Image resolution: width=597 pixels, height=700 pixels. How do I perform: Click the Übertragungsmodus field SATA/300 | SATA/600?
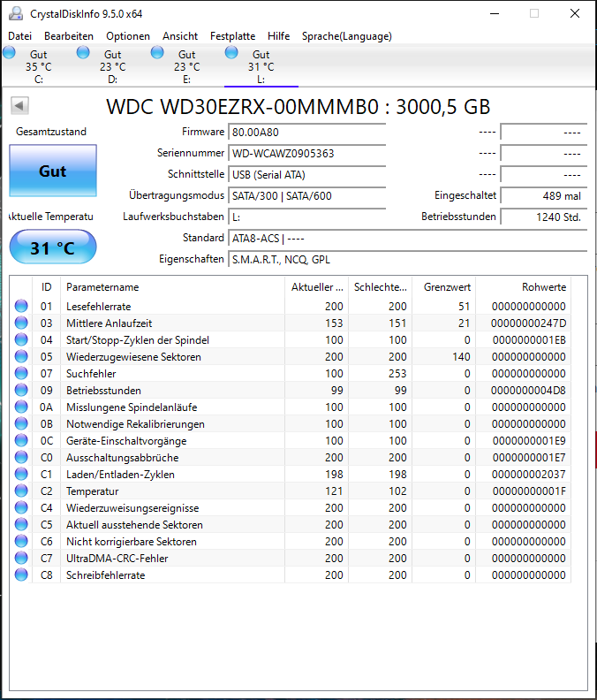[307, 196]
